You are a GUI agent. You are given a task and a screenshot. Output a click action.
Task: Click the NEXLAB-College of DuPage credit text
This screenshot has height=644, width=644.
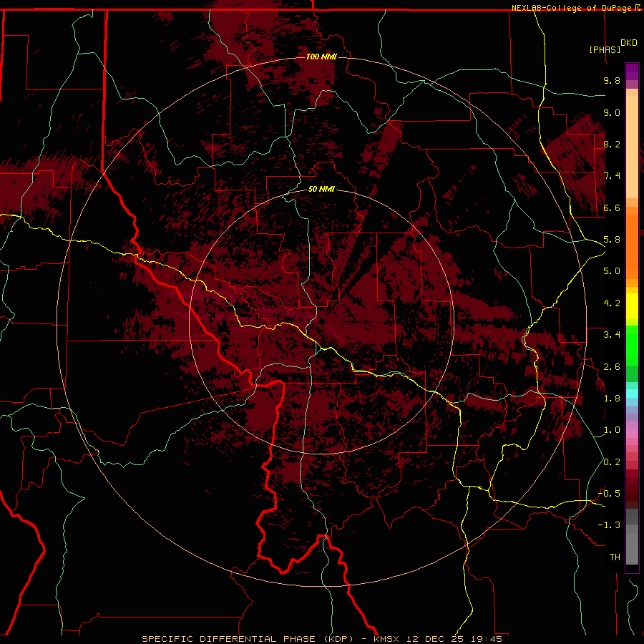(572, 8)
